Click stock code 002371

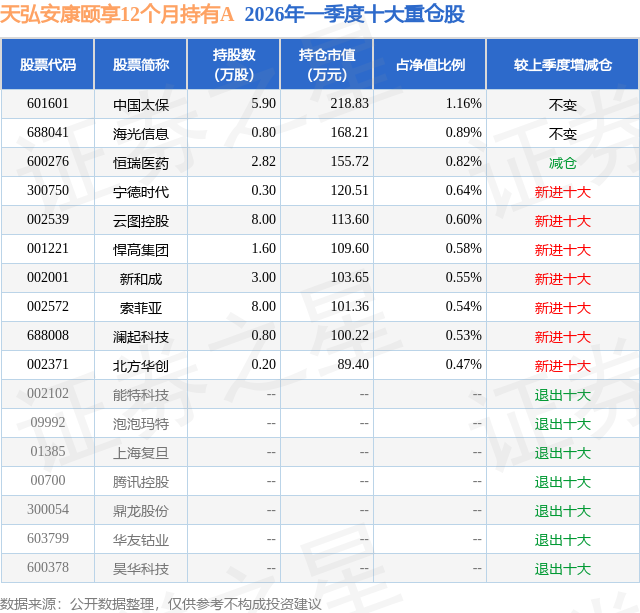48,364
